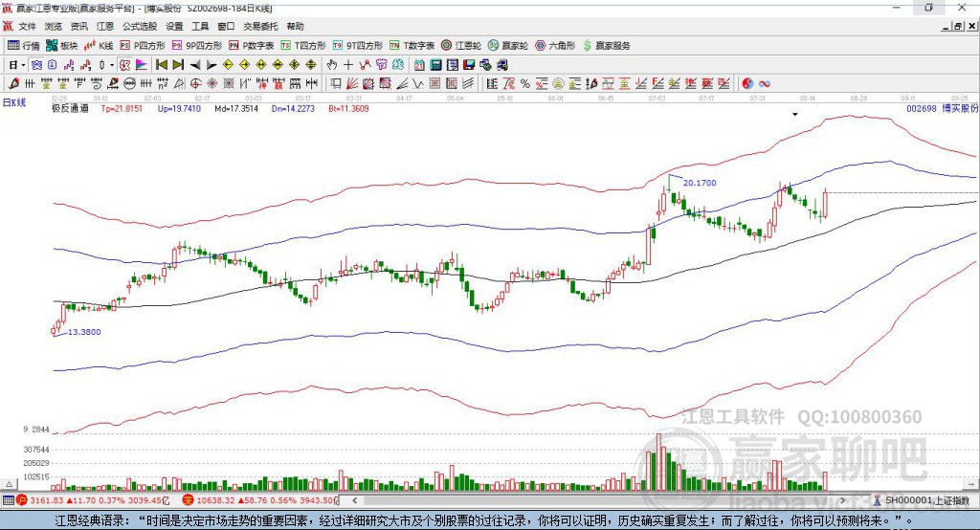
Task: Open the 工具 menu
Action: (x=200, y=26)
